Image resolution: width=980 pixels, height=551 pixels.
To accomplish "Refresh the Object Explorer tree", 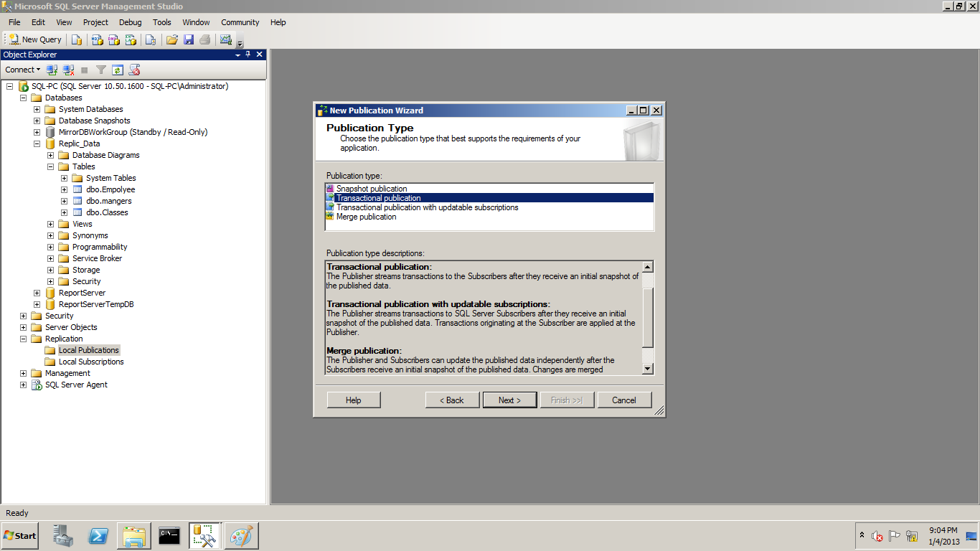I will [118, 70].
